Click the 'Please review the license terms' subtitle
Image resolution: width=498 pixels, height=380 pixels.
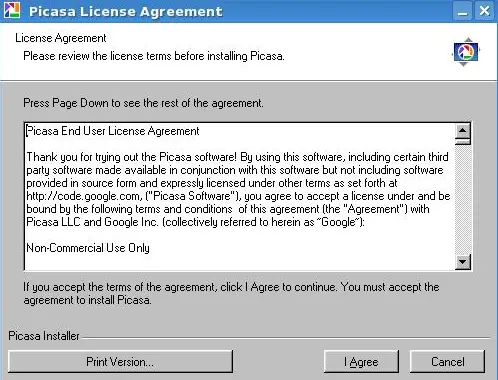point(154,56)
